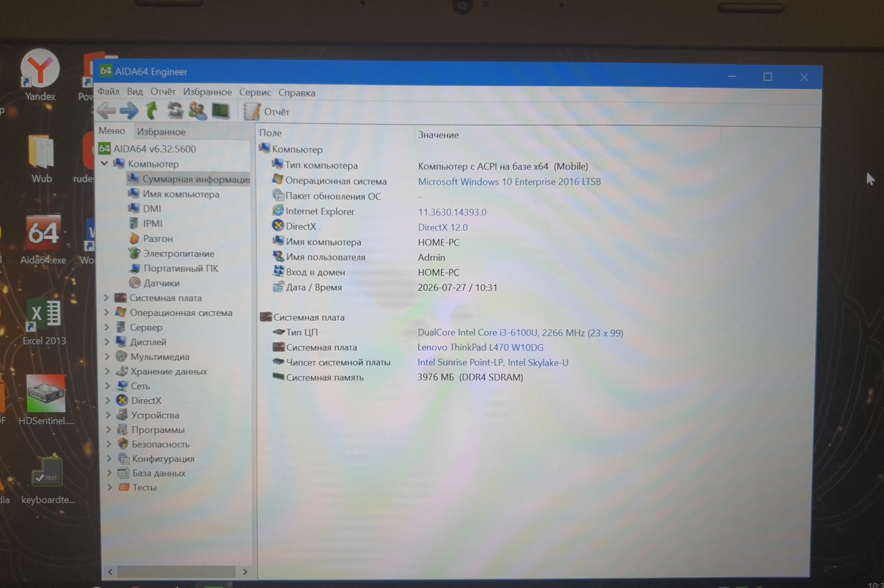Click the Устройства tree icon
This screenshot has width=884, height=588.
click(x=122, y=415)
